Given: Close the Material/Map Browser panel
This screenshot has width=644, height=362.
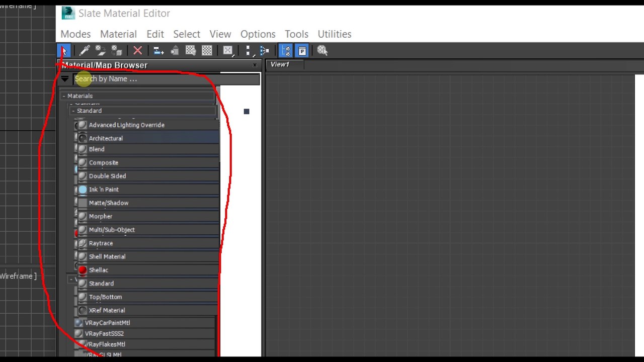Looking at the screenshot, I should pos(255,65).
